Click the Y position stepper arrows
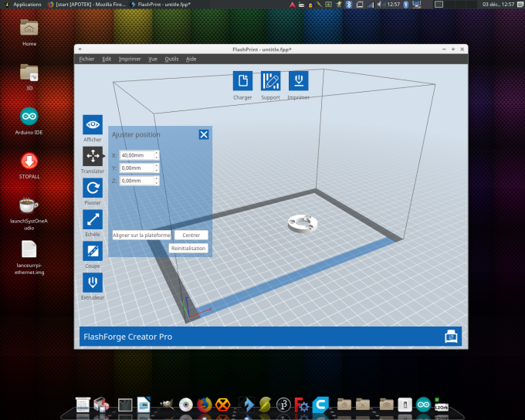This screenshot has height=420, width=525. [157, 168]
